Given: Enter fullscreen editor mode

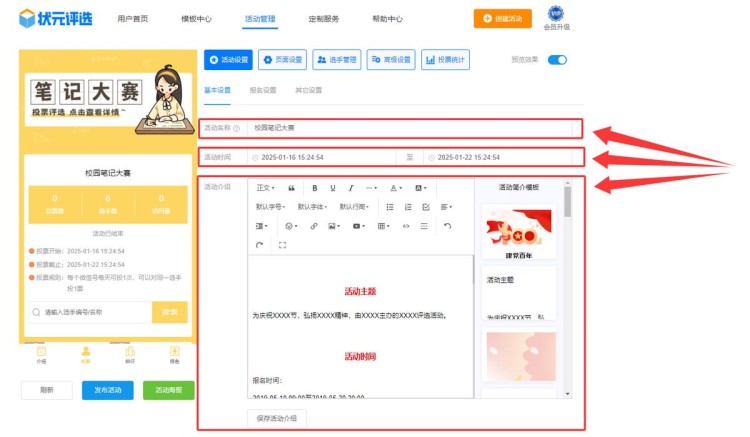Looking at the screenshot, I should [283, 245].
